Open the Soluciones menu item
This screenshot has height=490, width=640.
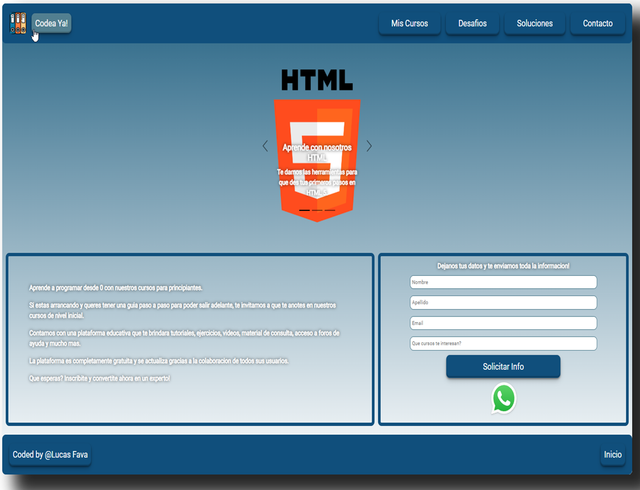point(535,24)
